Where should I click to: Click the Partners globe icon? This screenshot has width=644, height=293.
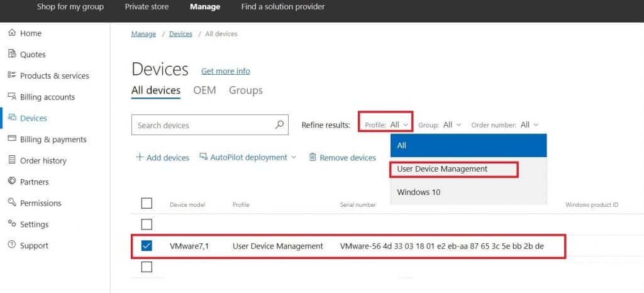(12, 181)
